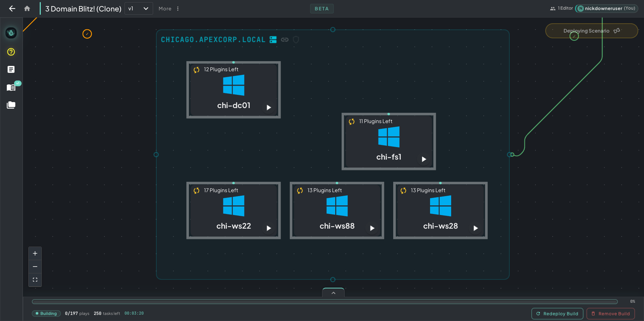Screen dimensions: 644x321
Task: Open the More menu
Action: pyautogui.click(x=169, y=9)
